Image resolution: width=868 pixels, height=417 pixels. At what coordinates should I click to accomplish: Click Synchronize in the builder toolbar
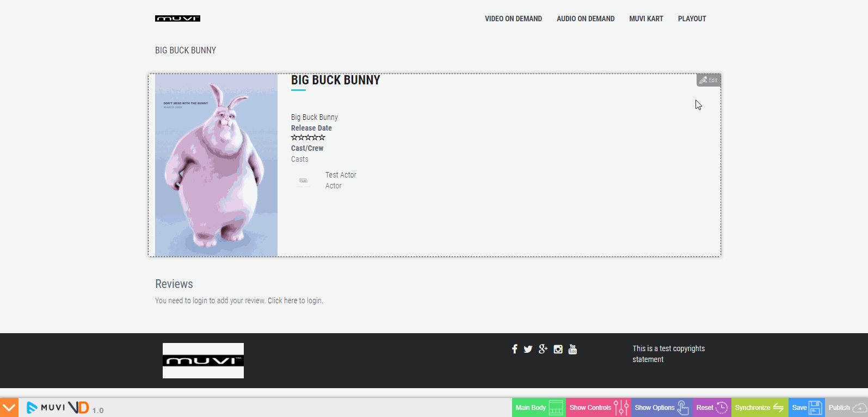pyautogui.click(x=760, y=407)
